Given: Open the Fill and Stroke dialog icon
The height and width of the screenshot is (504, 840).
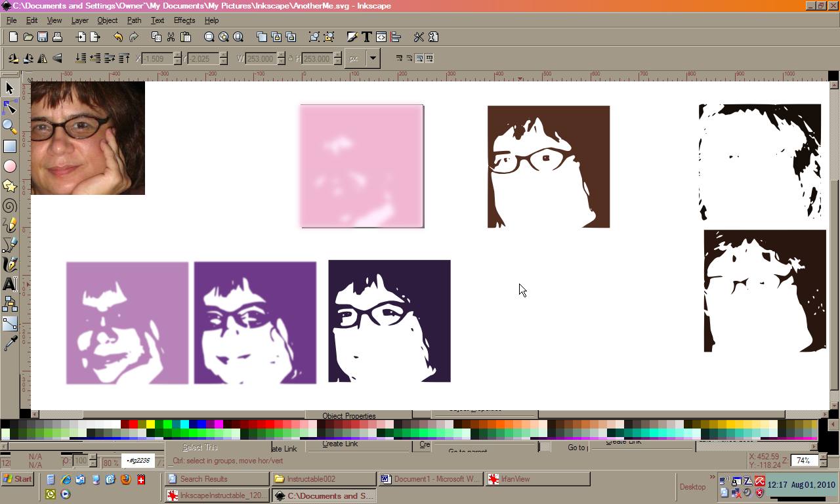Looking at the screenshot, I should 352,37.
